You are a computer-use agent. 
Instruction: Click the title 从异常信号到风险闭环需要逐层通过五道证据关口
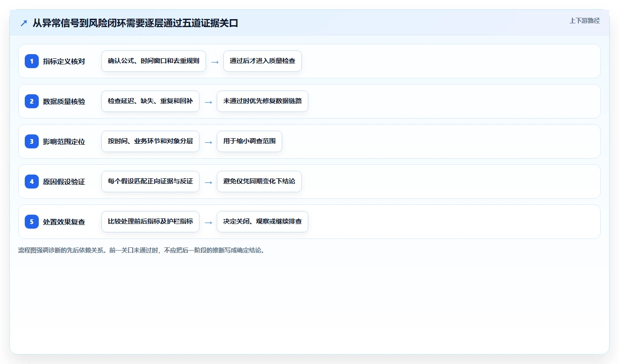(135, 23)
